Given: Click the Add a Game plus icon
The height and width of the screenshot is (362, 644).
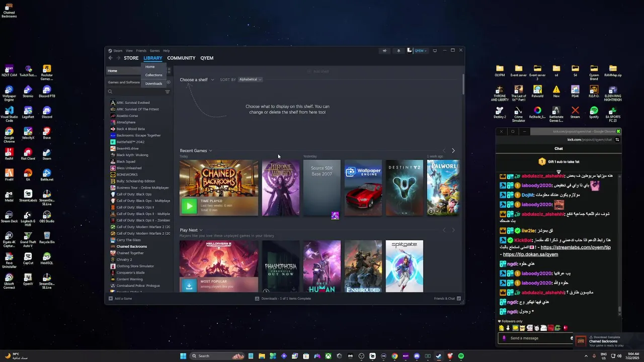Looking at the screenshot, I should coord(111,298).
